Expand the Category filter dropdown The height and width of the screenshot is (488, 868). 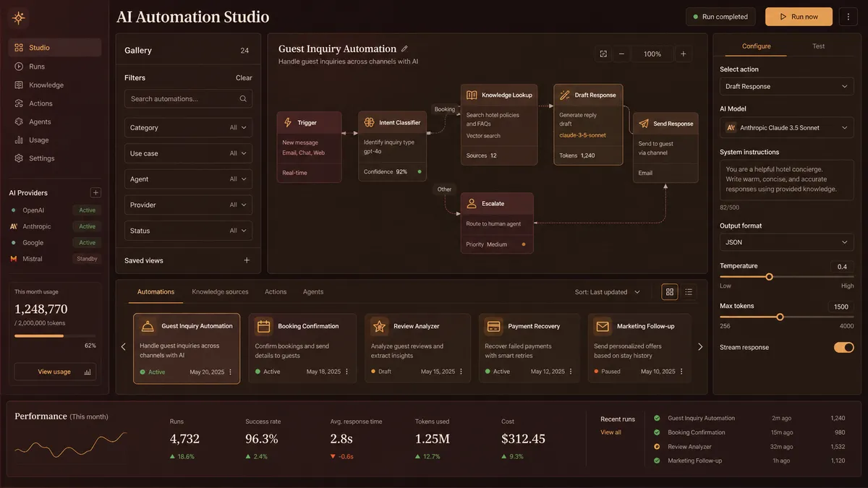click(188, 127)
